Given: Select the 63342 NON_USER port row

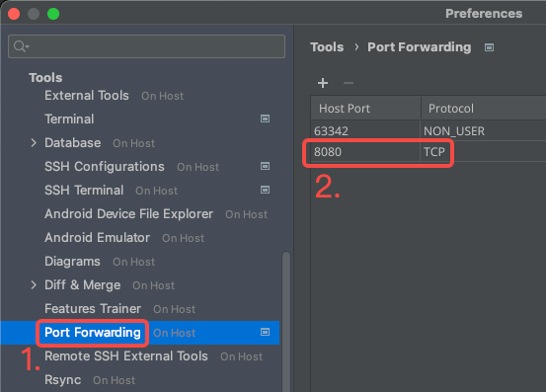Looking at the screenshot, I should click(429, 131).
